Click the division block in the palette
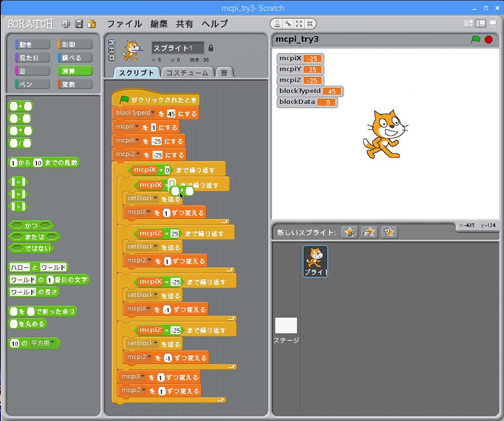Screen dimensions: 504x421 (x=20, y=143)
